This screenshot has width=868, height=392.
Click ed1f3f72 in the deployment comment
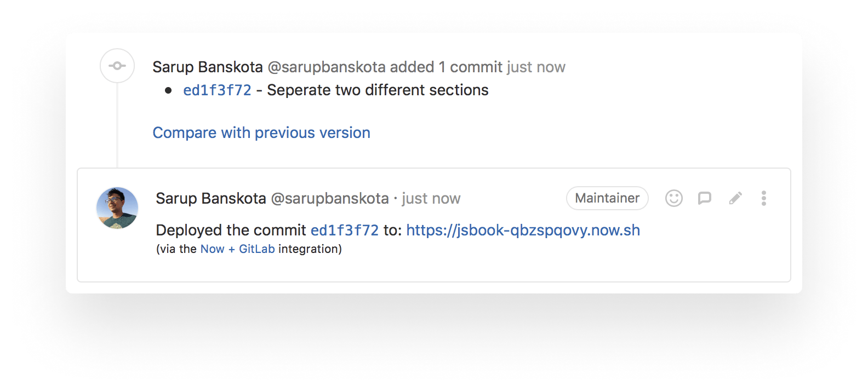[x=344, y=230]
